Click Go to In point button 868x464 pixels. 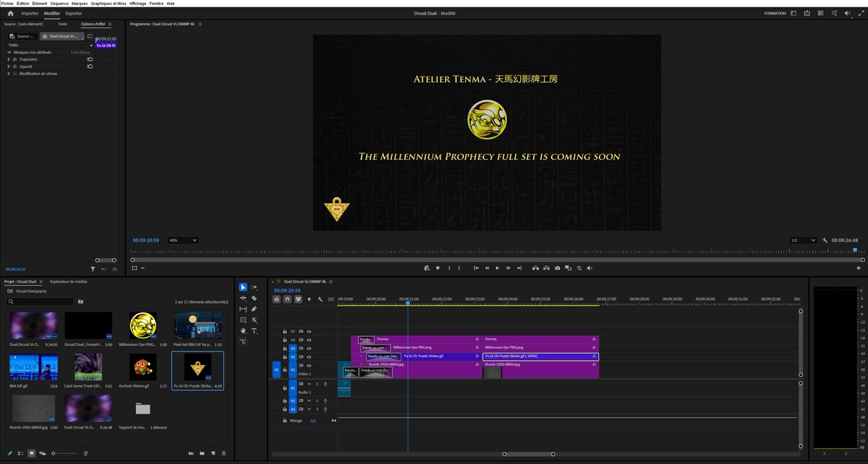[x=476, y=268]
